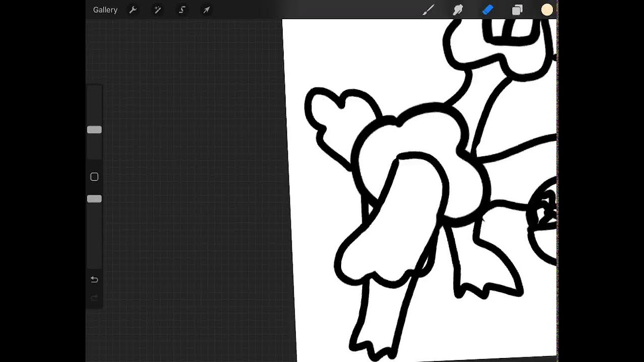Redo the last undone action
644x362 pixels.
coord(94,298)
